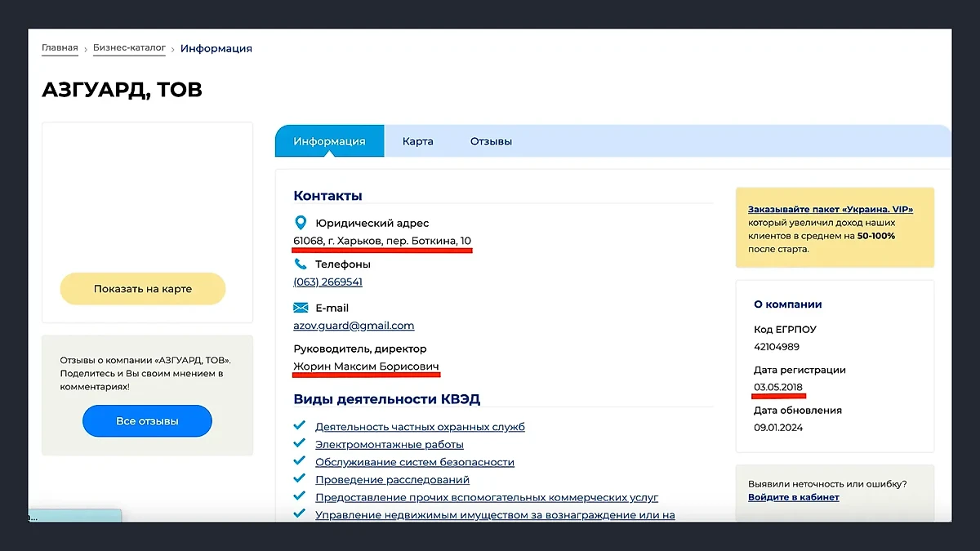Click the checkmark beside Обслуживание систем безопасности
This screenshot has width=980, height=551.
pos(301,462)
